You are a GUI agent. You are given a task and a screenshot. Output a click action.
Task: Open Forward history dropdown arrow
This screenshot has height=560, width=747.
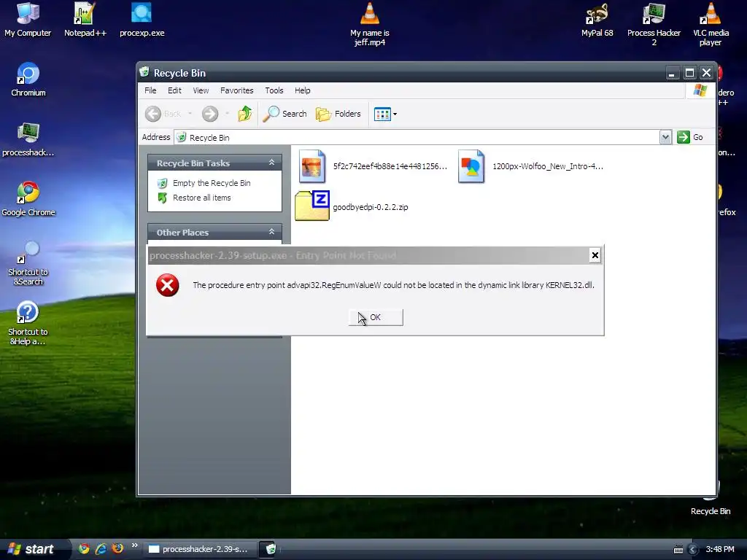point(227,114)
